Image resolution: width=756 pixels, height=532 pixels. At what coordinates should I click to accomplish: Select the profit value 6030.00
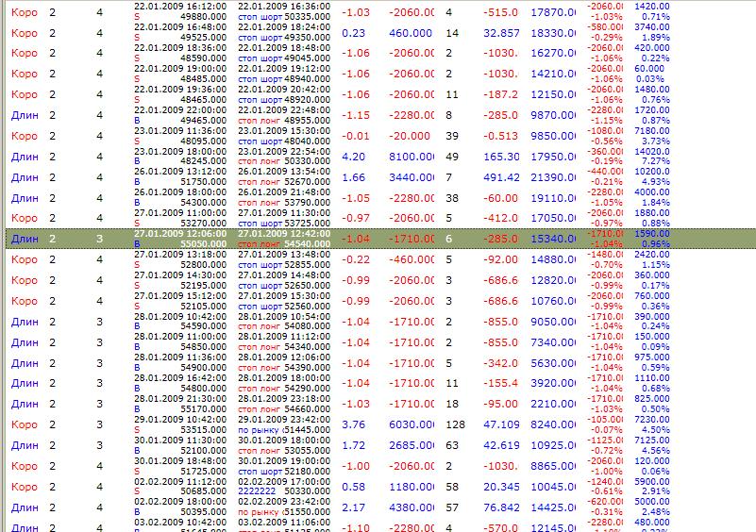click(412, 425)
